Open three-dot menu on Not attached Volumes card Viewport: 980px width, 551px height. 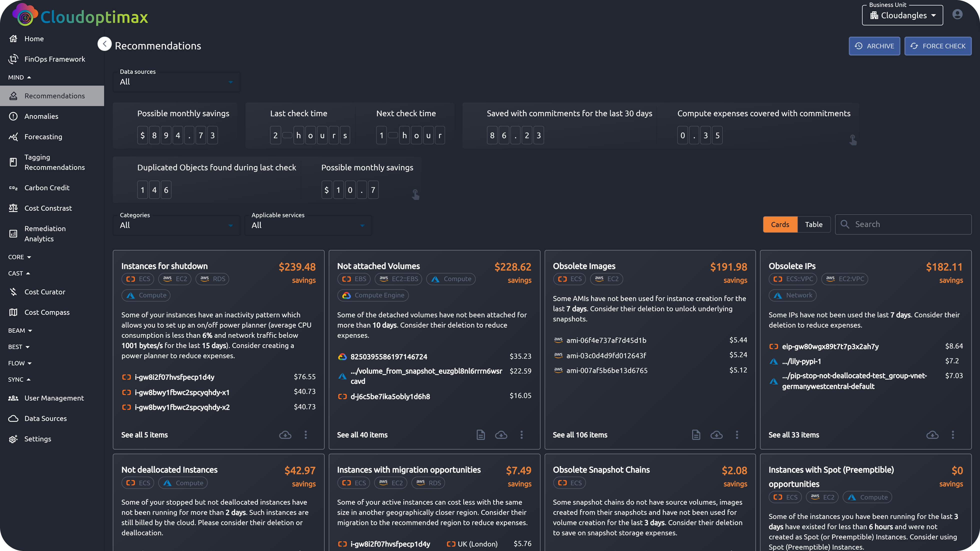click(521, 434)
